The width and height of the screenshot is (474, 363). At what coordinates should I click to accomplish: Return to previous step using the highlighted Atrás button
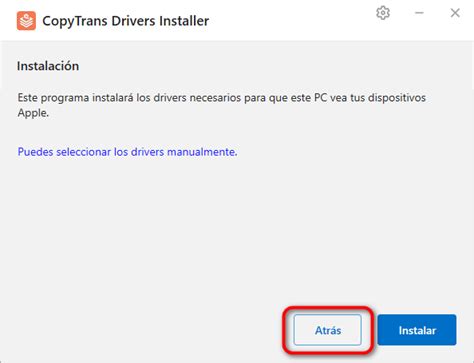(327, 330)
